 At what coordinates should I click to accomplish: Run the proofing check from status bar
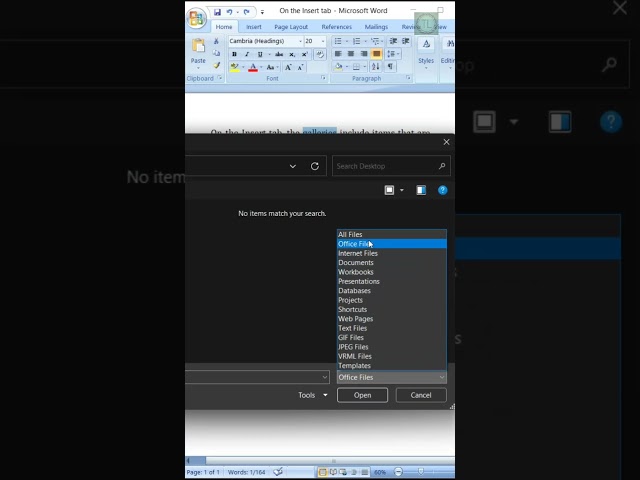278,472
